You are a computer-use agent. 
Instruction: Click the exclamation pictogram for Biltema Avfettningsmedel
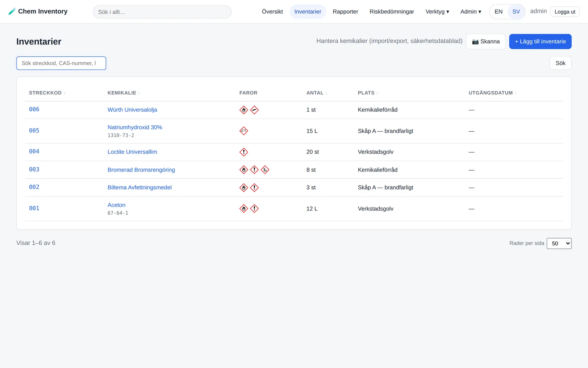pyautogui.click(x=254, y=188)
